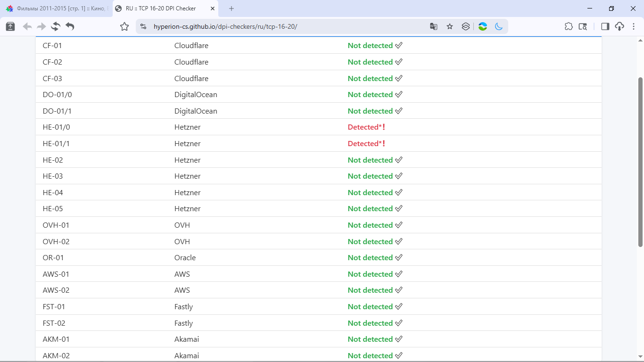Click Not detected status for CF-01

375,46
